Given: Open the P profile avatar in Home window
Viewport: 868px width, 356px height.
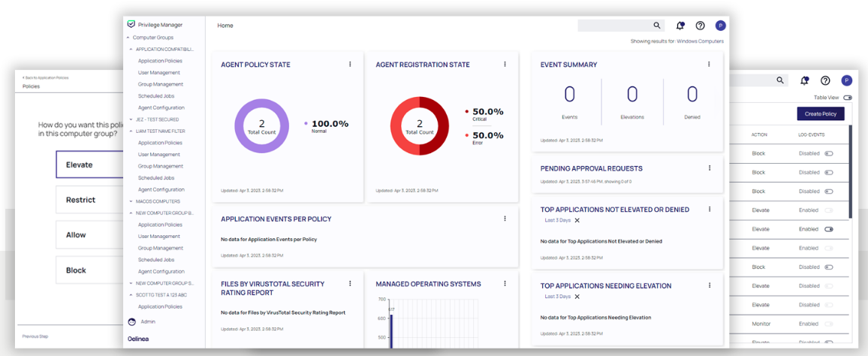Looking at the screenshot, I should tap(720, 26).
